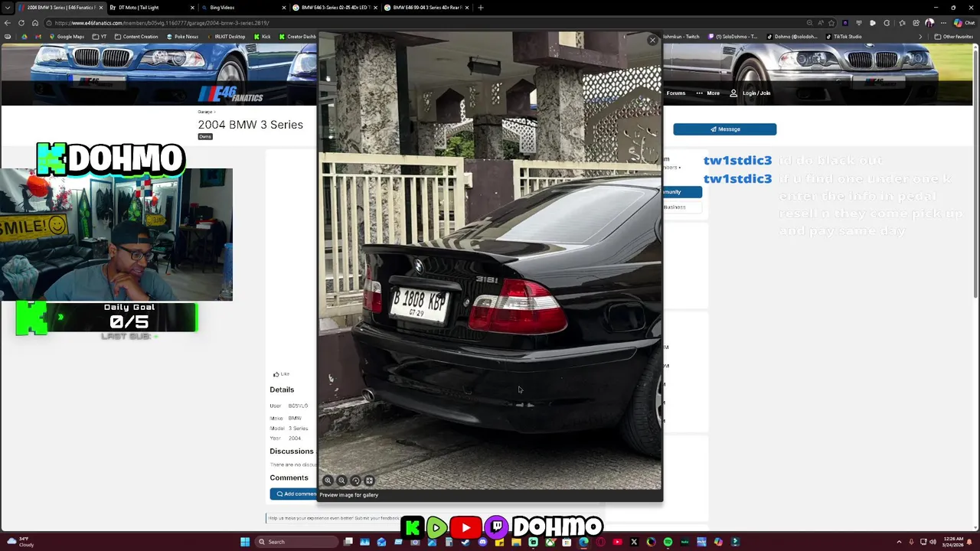
Task: Open the Poke Nexus bookmark
Action: pyautogui.click(x=182, y=37)
